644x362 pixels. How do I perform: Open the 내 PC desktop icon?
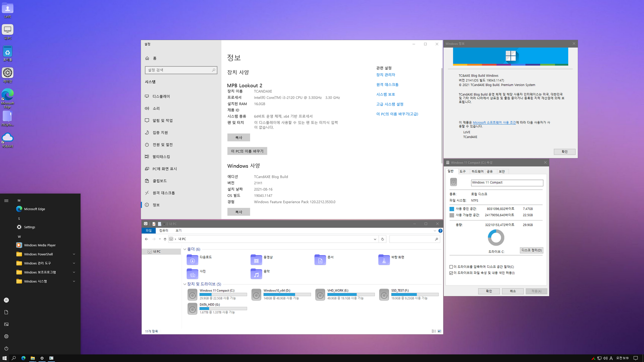8,32
